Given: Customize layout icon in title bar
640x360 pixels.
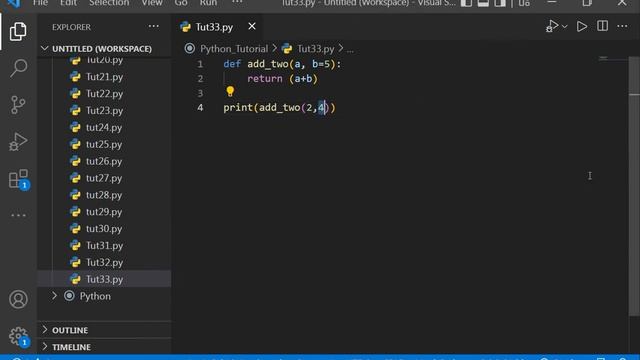Looking at the screenshot, I should [524, 3].
